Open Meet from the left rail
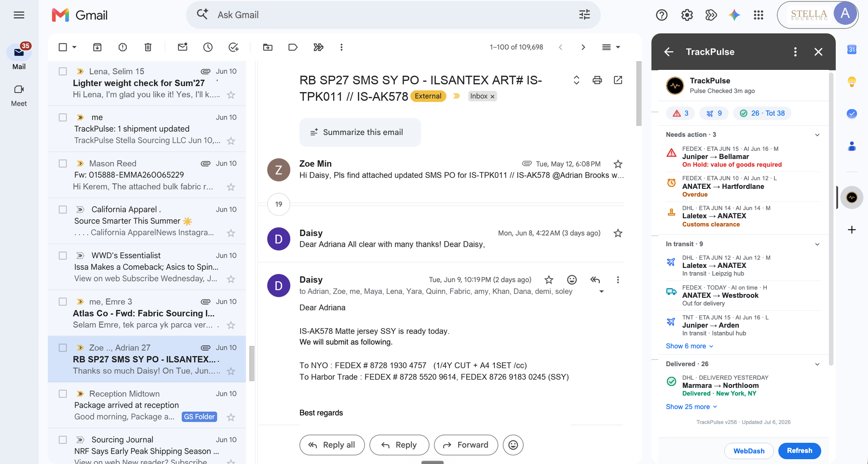The width and height of the screenshot is (868, 464). [19, 95]
